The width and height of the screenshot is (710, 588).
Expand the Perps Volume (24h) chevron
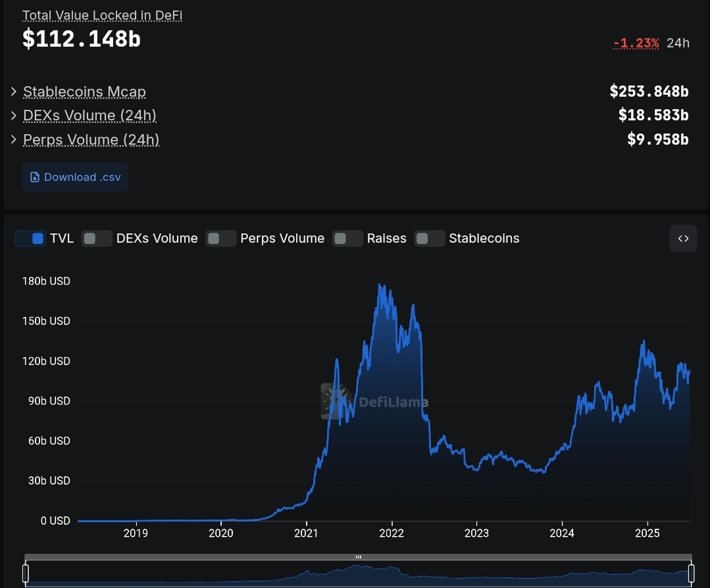coord(14,139)
